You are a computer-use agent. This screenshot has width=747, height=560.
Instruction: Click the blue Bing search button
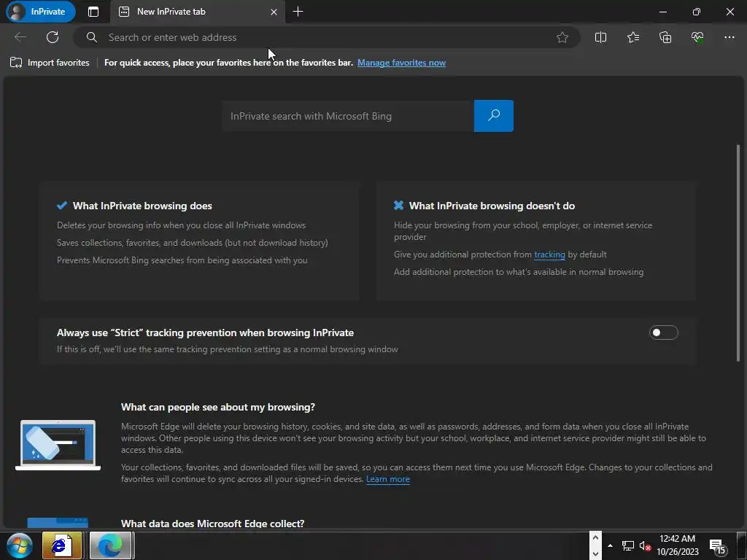coord(494,116)
